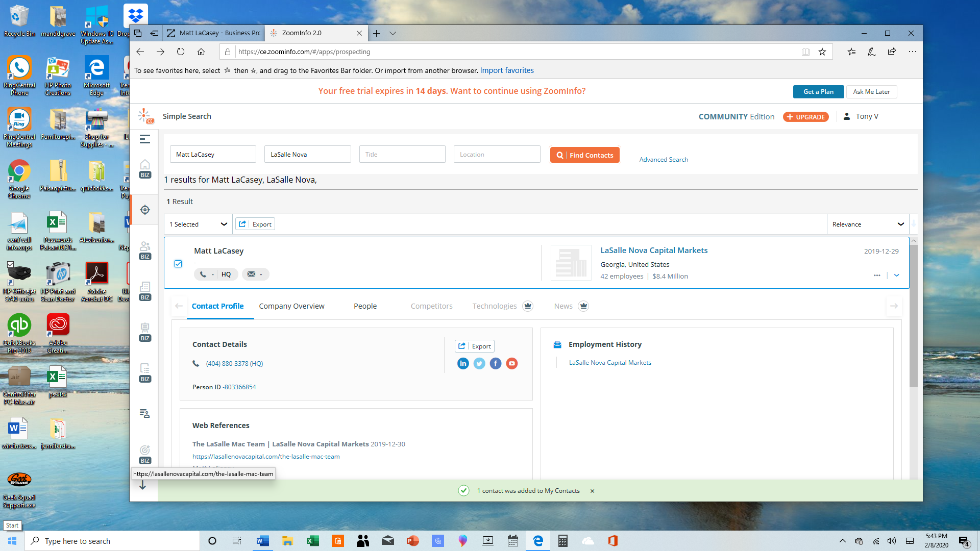Toggle the ZoomInfo sidebar hamburger menu
Image resolution: width=980 pixels, height=551 pixels.
(x=145, y=139)
